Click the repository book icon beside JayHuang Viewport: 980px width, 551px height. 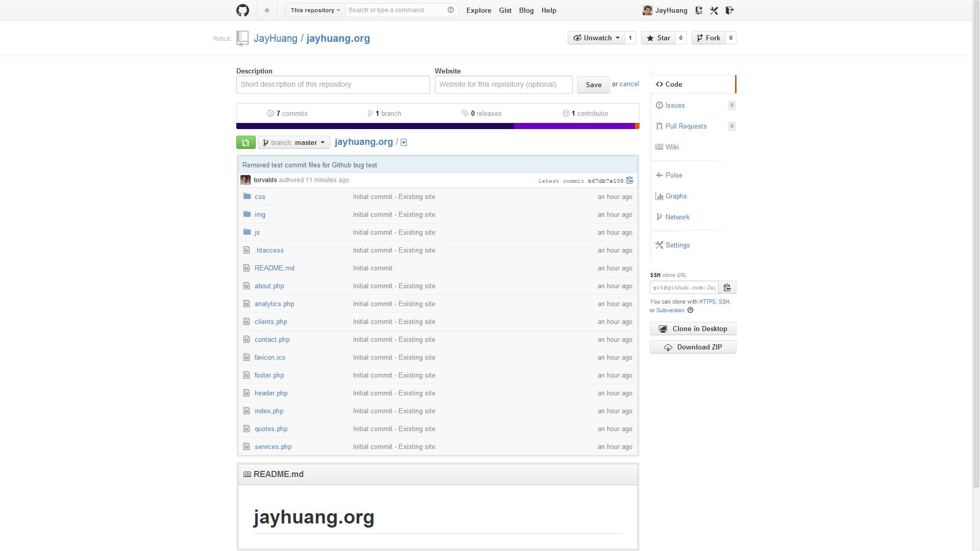click(x=242, y=39)
